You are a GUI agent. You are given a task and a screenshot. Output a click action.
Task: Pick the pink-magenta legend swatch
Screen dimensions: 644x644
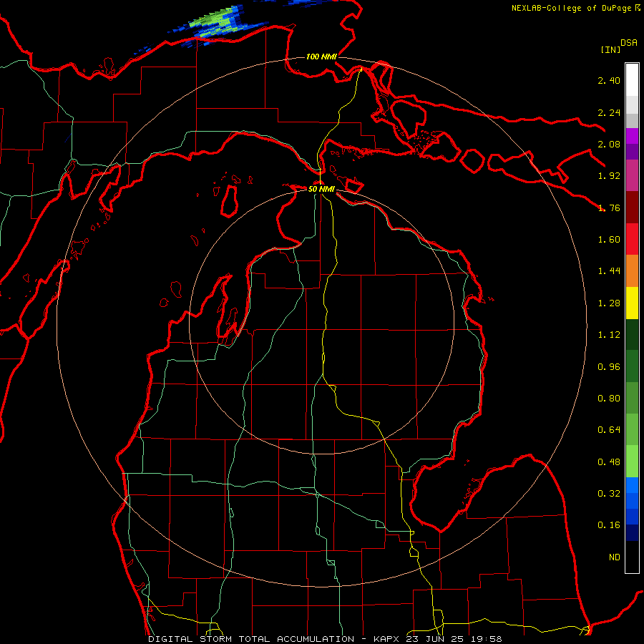(x=632, y=175)
